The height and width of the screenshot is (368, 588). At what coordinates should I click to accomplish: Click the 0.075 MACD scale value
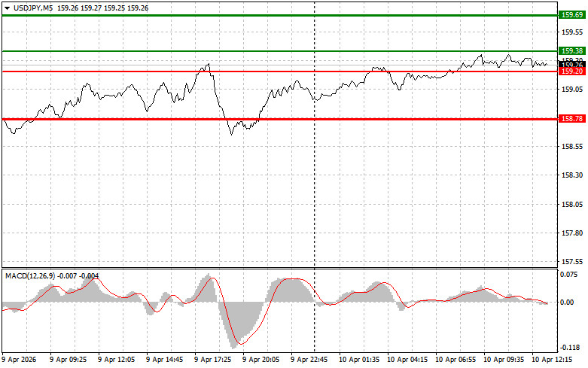click(x=570, y=275)
